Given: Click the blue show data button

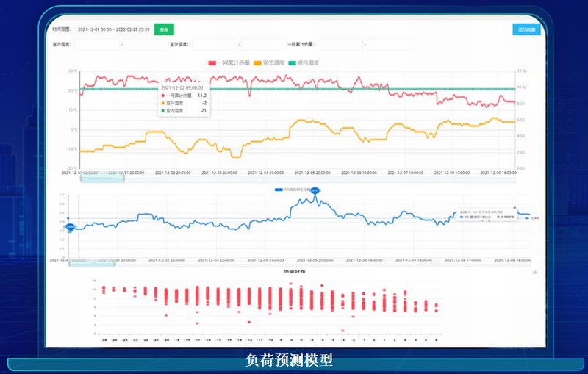Looking at the screenshot, I should point(526,29).
